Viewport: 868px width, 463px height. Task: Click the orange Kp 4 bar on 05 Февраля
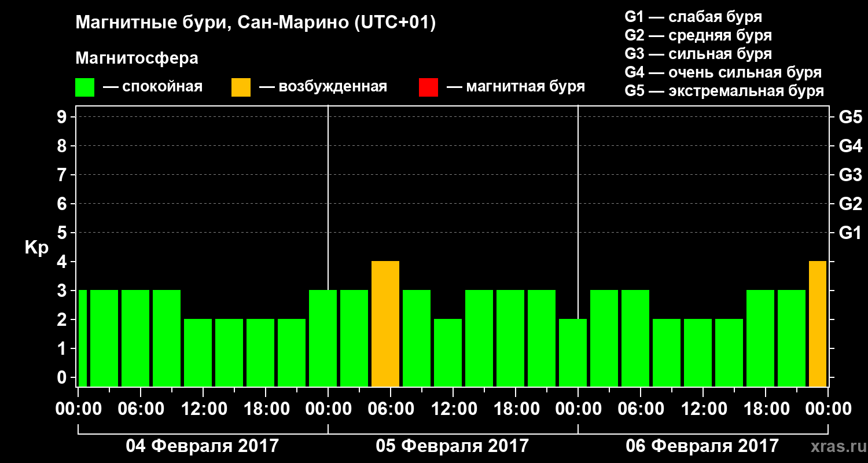385,324
